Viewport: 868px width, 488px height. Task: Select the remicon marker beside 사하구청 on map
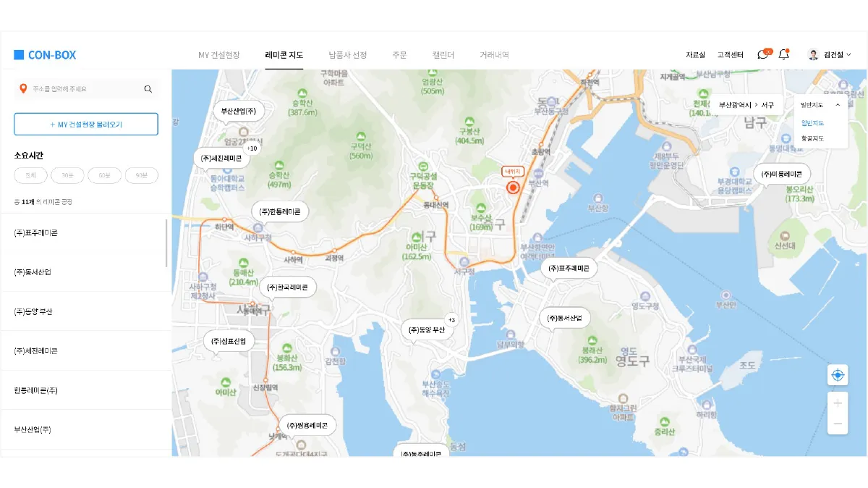281,211
